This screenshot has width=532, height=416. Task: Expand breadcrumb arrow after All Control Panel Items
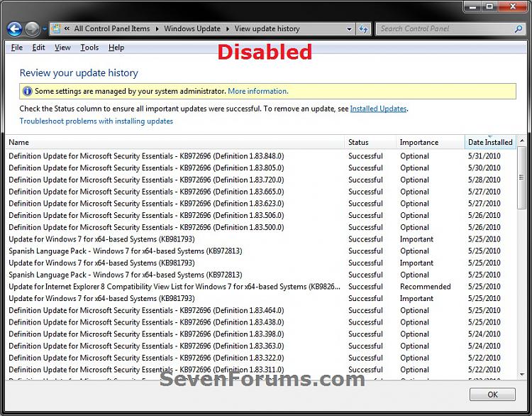point(157,29)
